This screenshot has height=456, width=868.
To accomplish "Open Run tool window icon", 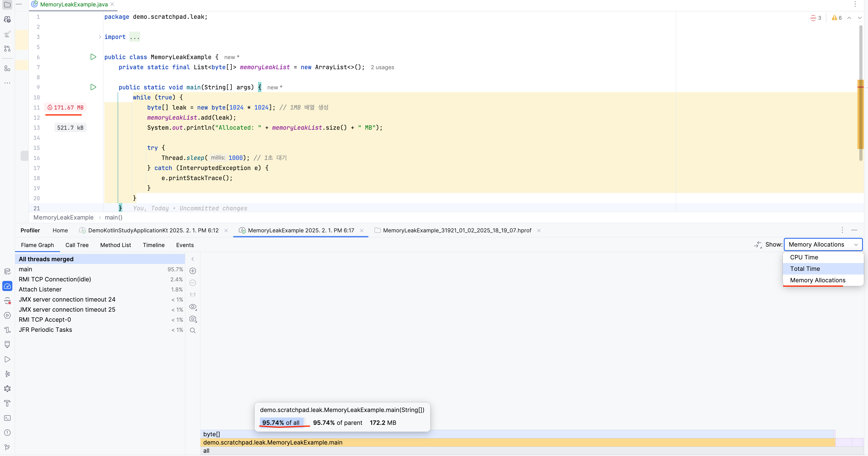I will (x=7, y=359).
